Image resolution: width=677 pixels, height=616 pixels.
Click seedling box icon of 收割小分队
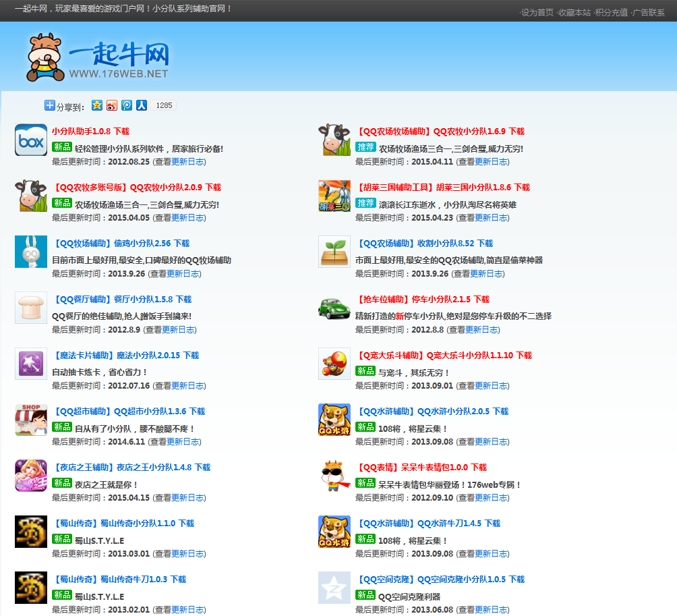(x=334, y=252)
